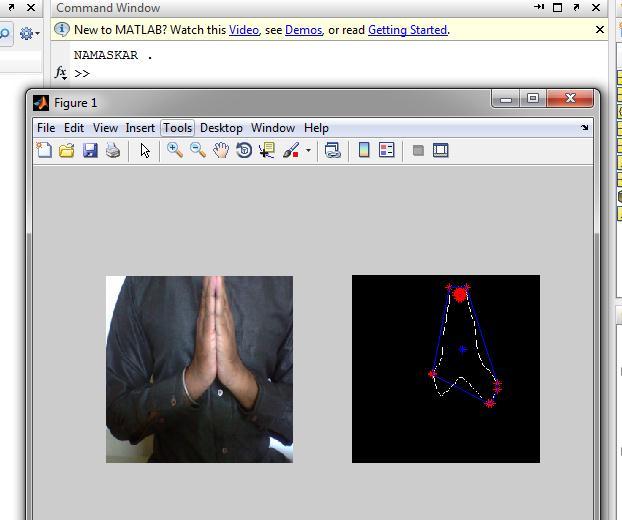This screenshot has height=520, width=622.
Task: Open the Edit menu in Figure 1
Action: [74, 128]
